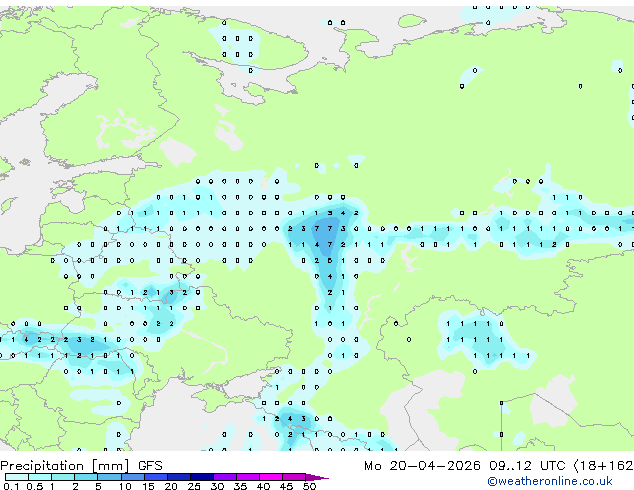The image size is (634, 490).
Task: Click the arrow tip swatch beyond 50
Action: [316, 477]
